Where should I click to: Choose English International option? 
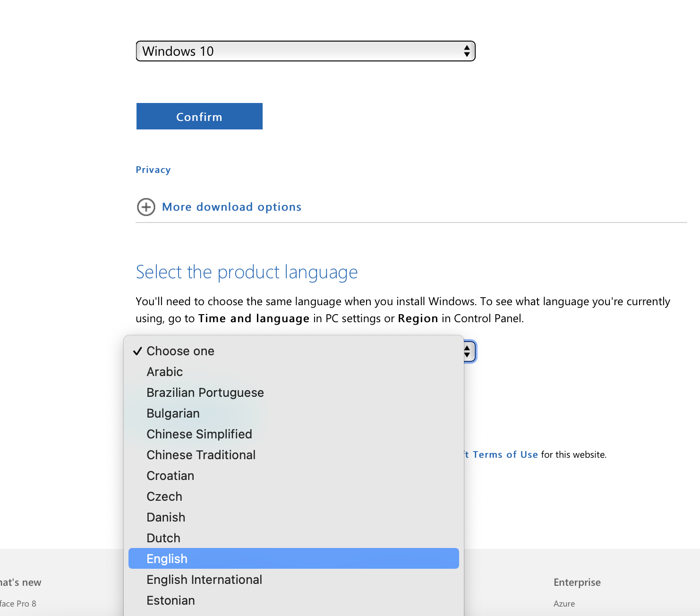coord(294,580)
